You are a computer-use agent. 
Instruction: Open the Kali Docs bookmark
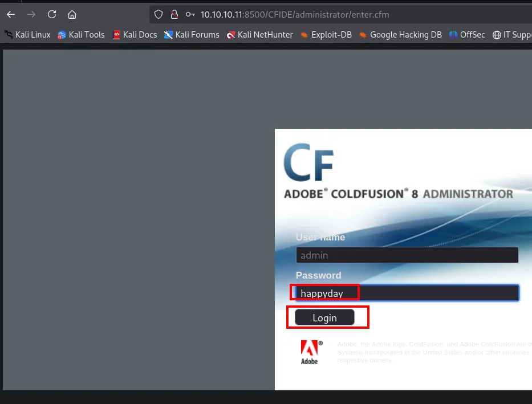[x=135, y=35]
